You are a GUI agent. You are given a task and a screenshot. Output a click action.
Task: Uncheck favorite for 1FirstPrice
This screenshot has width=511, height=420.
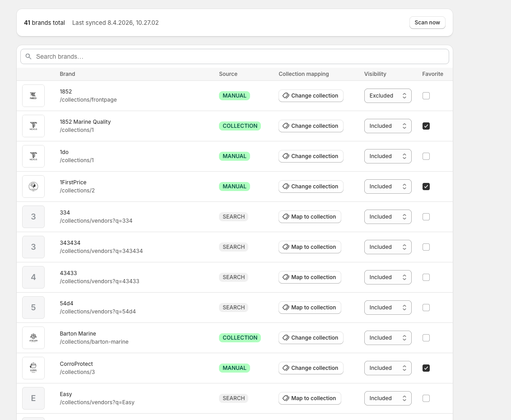click(x=426, y=187)
